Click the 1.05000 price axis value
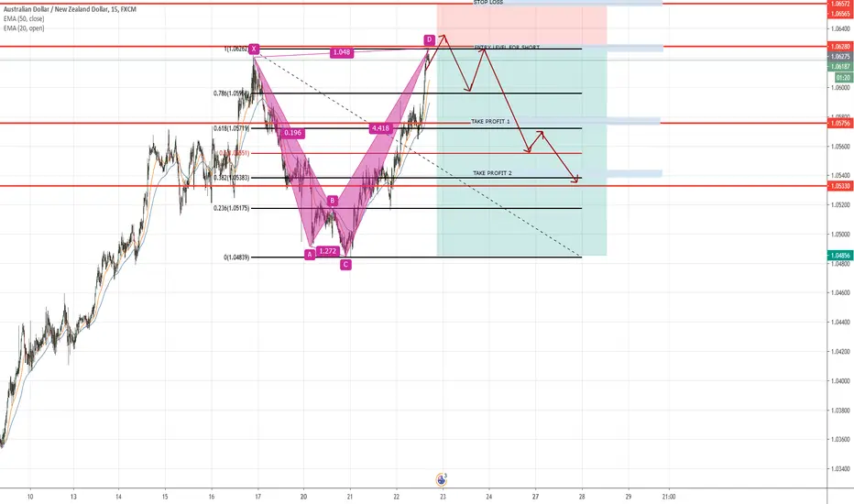 click(840, 235)
